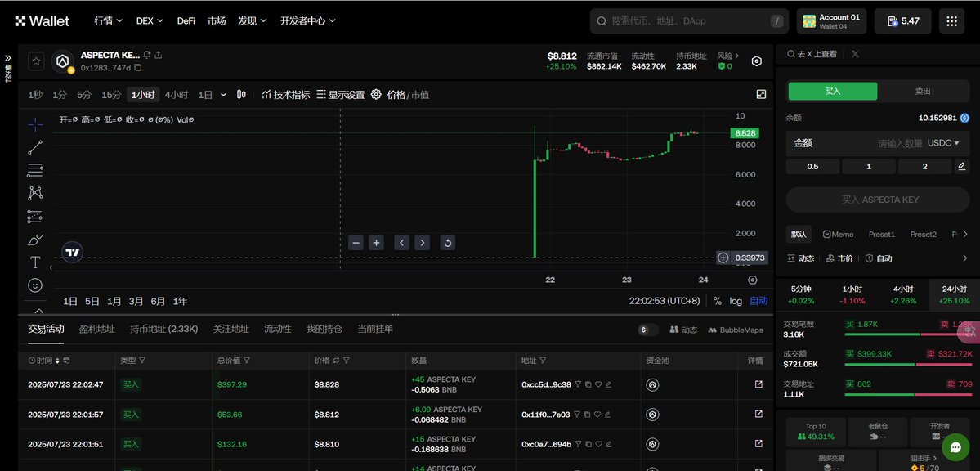Open price axis settings at the chart corner
This screenshot has height=471, width=980.
(x=753, y=280)
